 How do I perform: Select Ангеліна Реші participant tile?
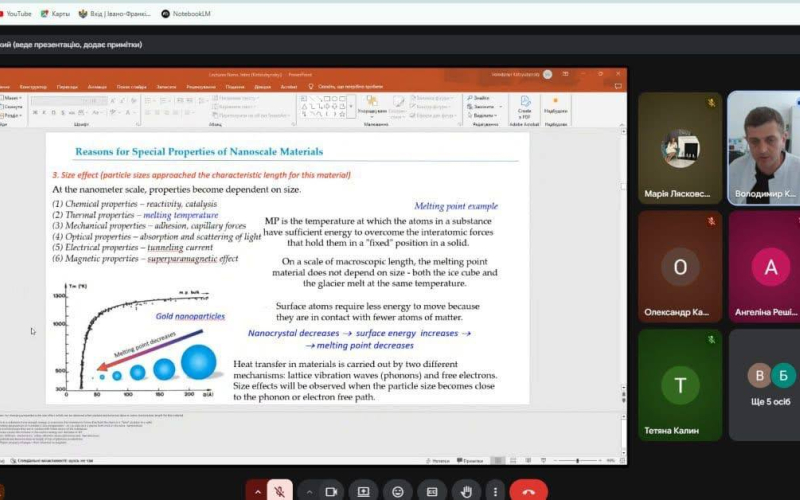[764, 267]
